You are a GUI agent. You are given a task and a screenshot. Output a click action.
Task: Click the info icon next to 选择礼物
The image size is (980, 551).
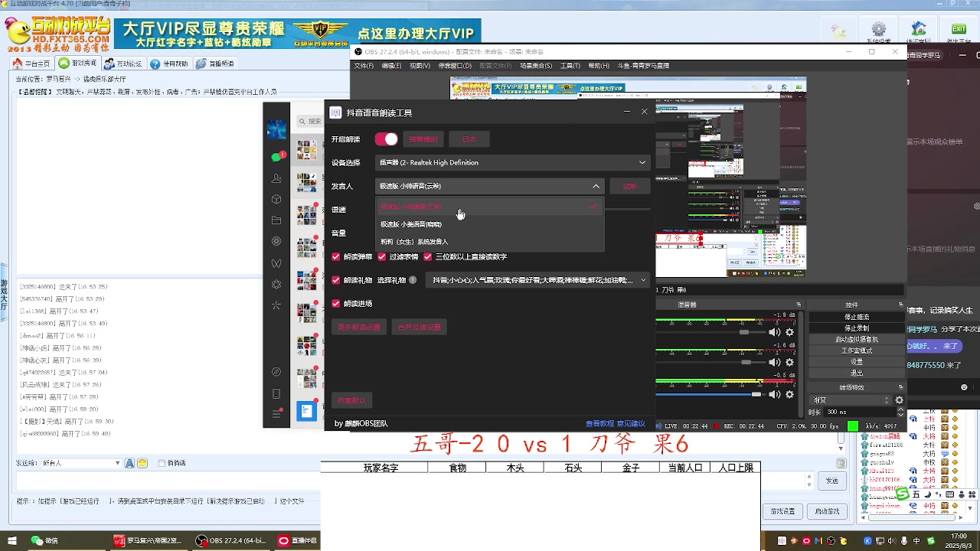click(x=413, y=280)
